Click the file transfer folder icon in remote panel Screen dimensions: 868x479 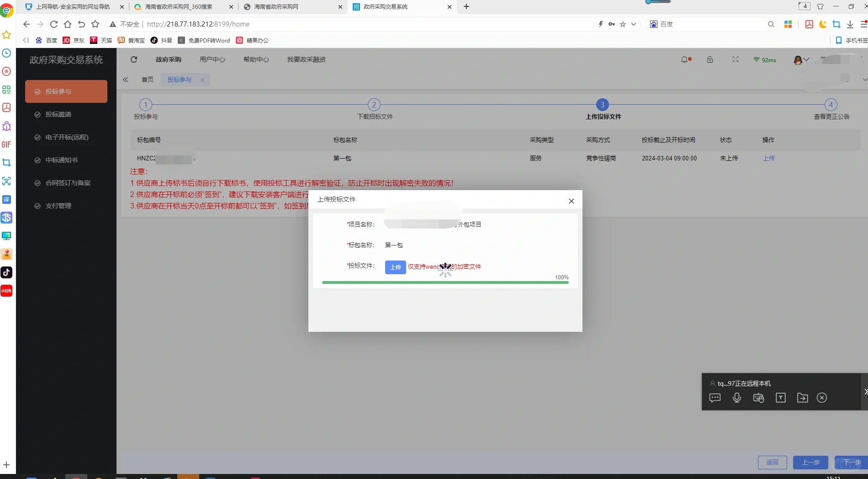pos(802,398)
